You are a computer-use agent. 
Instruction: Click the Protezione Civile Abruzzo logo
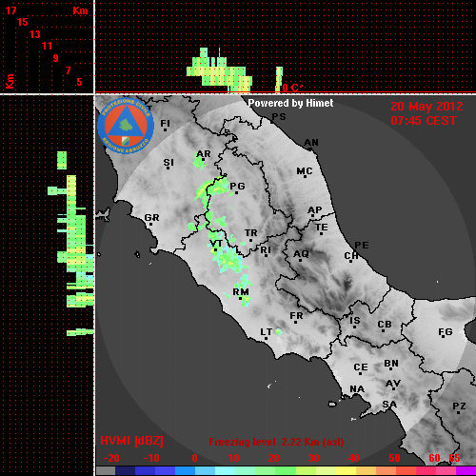point(126,127)
